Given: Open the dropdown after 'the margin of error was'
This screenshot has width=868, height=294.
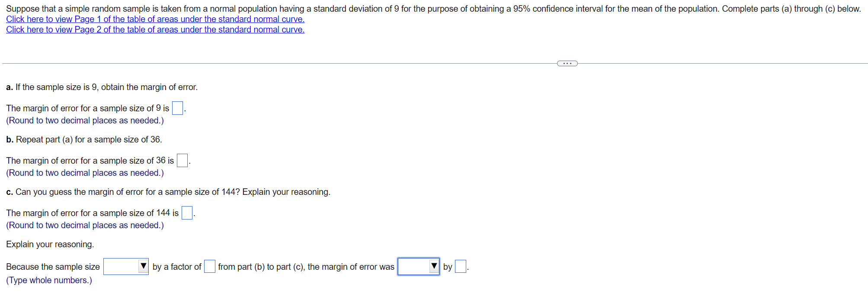Looking at the screenshot, I should coord(417,267).
